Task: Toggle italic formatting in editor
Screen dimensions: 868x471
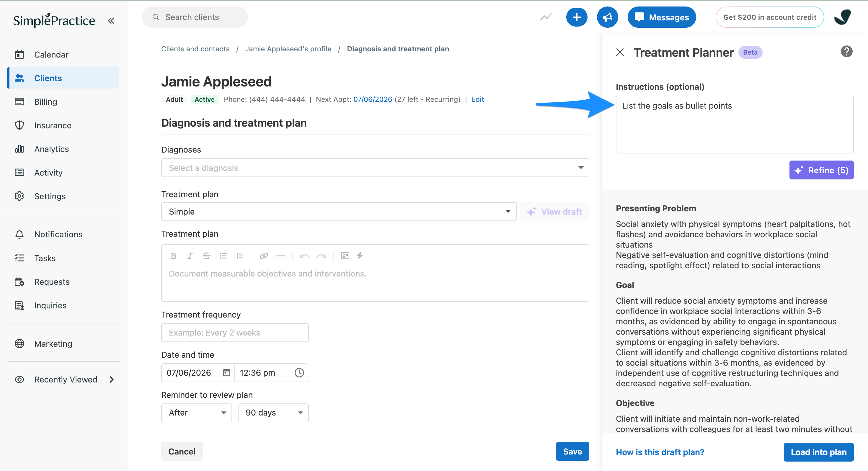Action: click(190, 256)
